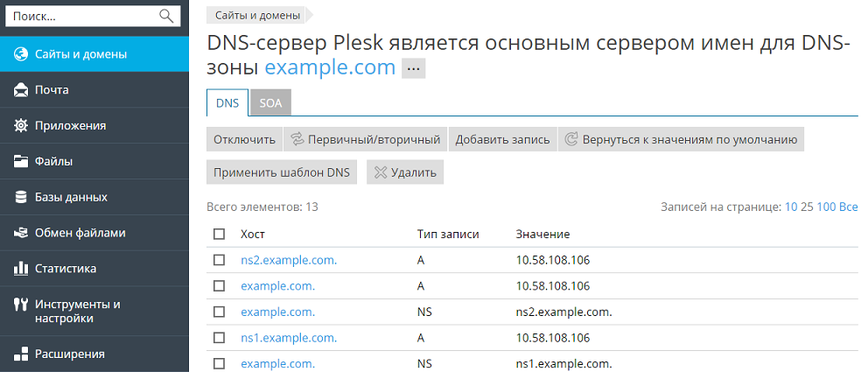Image resolution: width=868 pixels, height=372 pixels.
Task: Click the globe icon for Сайты и домены
Action: click(x=21, y=54)
